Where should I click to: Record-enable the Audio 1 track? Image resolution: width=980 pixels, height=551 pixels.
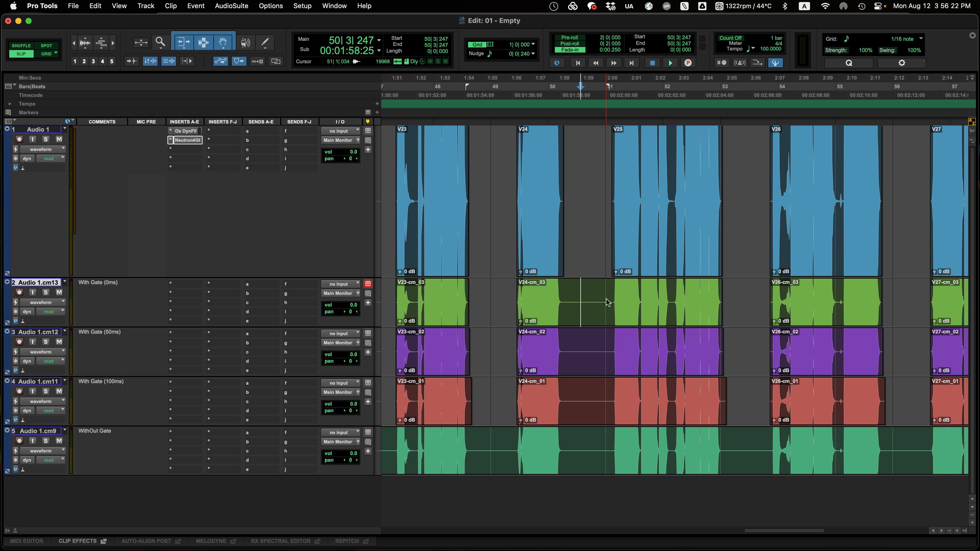19,140
